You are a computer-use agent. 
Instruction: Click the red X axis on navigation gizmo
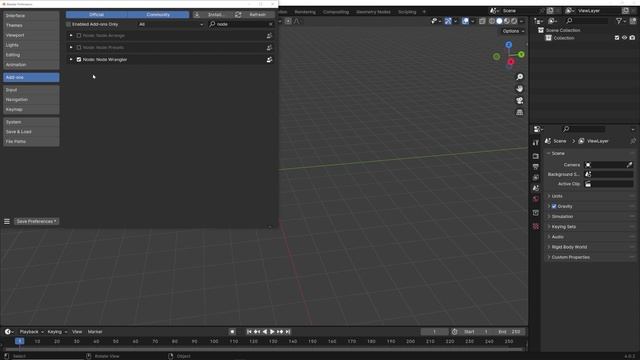511,62
